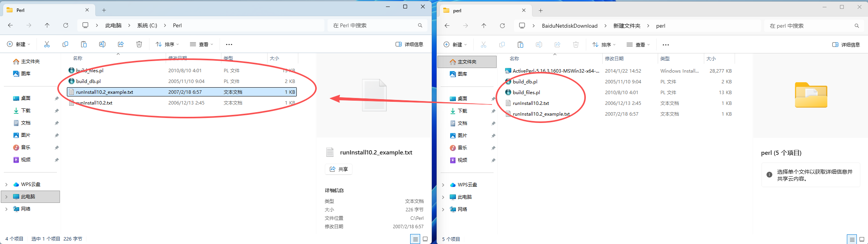The width and height of the screenshot is (868, 244).
Task: Click the search magnifier icon in the left Perl window
Action: (420, 25)
